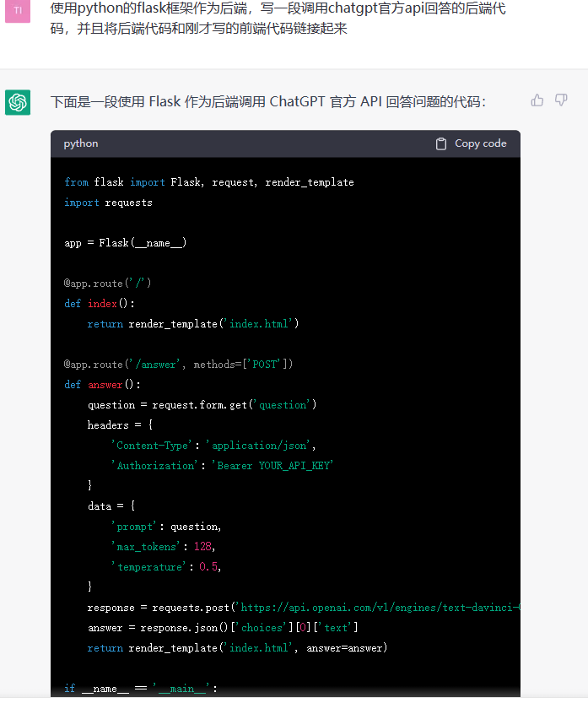Click the 'headers = {' line
Screen dimensions: 588x703
[120, 425]
